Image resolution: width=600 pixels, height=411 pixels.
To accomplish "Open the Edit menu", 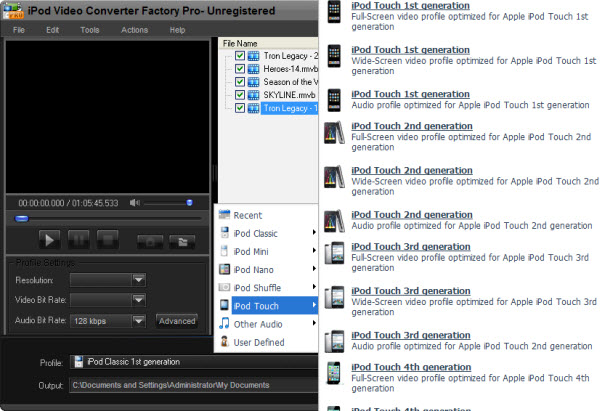I will coord(52,30).
